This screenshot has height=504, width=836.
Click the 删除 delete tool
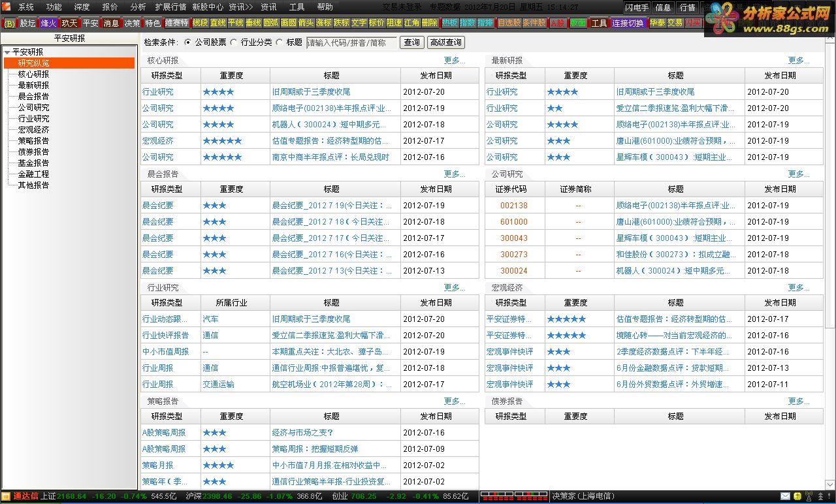click(429, 23)
